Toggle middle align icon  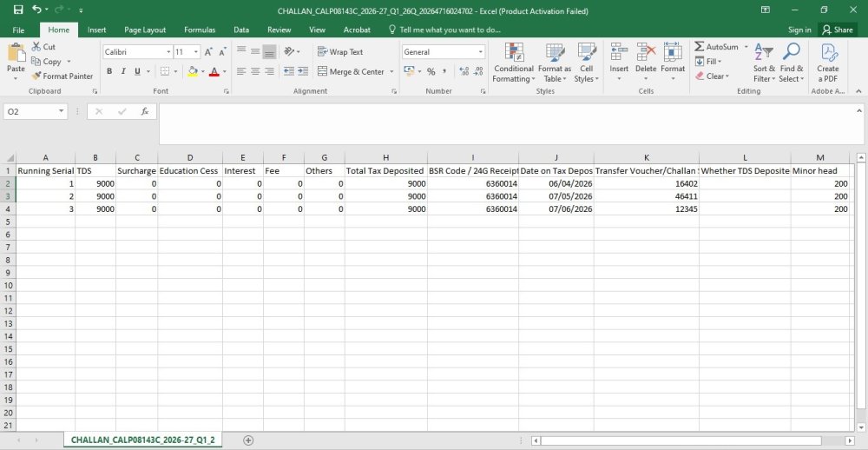point(255,51)
